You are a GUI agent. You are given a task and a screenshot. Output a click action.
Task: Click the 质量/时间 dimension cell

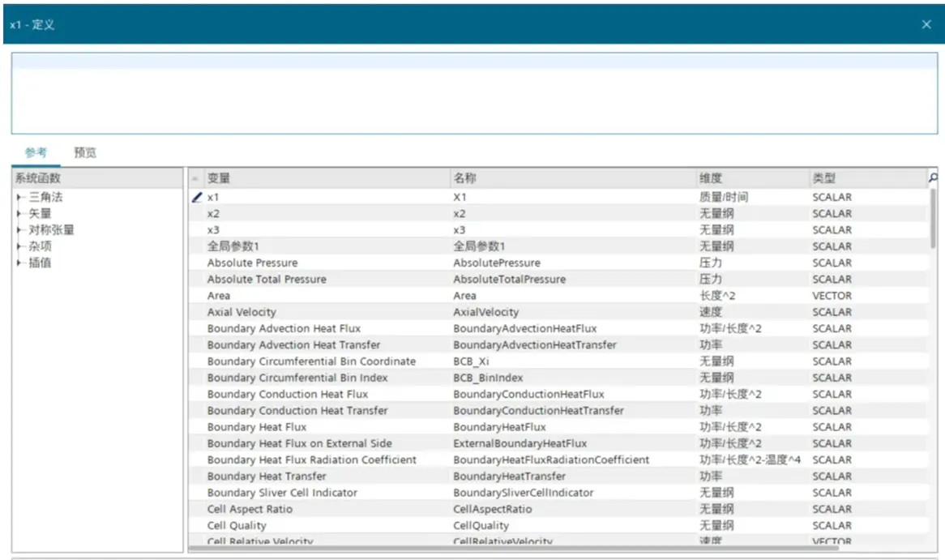724,197
